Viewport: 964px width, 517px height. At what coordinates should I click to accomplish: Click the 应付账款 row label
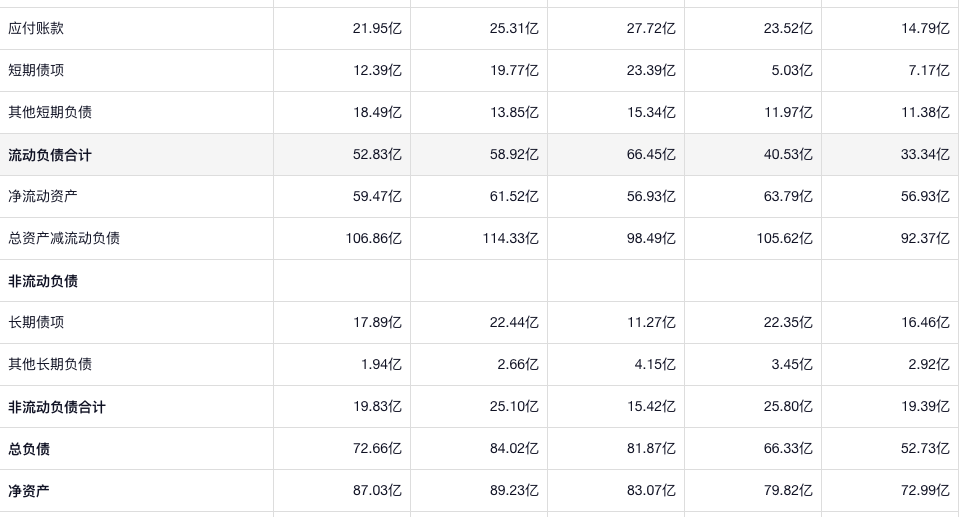[36, 28]
